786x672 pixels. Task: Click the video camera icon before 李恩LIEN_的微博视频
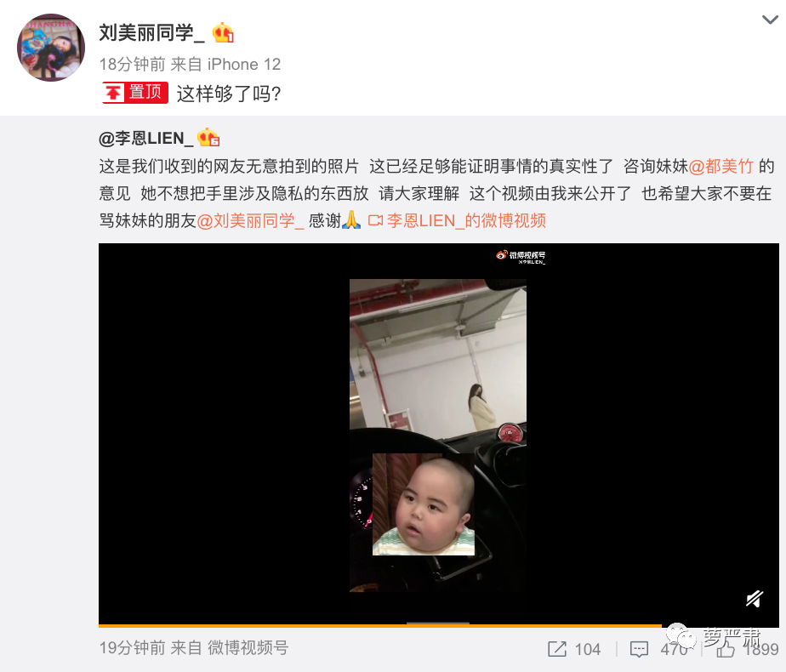click(x=375, y=220)
